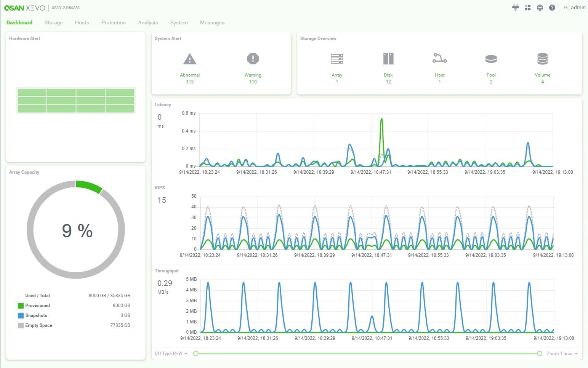
Task: Click the QSAN XEVO logo
Action: 25,8
